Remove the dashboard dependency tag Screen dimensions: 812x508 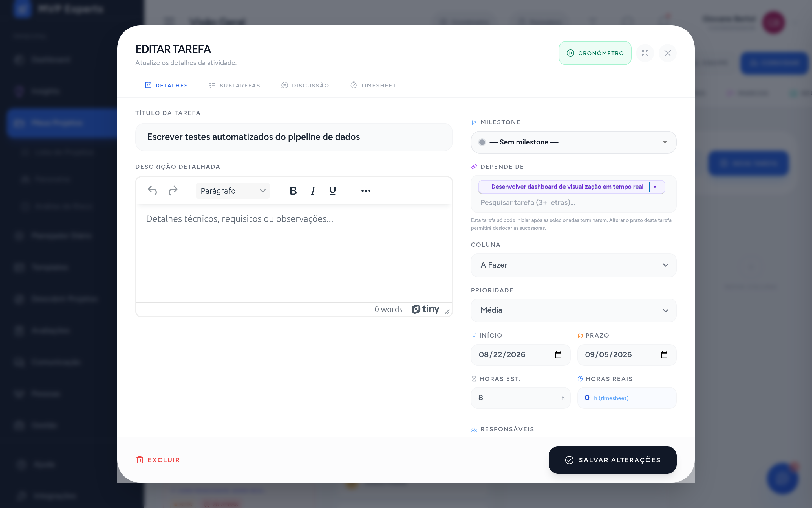click(655, 187)
